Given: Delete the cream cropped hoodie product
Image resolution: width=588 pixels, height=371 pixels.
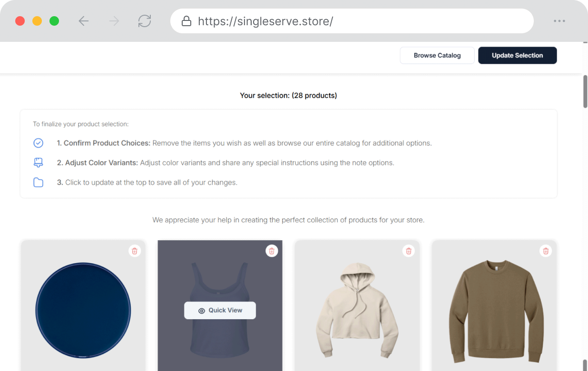Looking at the screenshot, I should pos(409,251).
